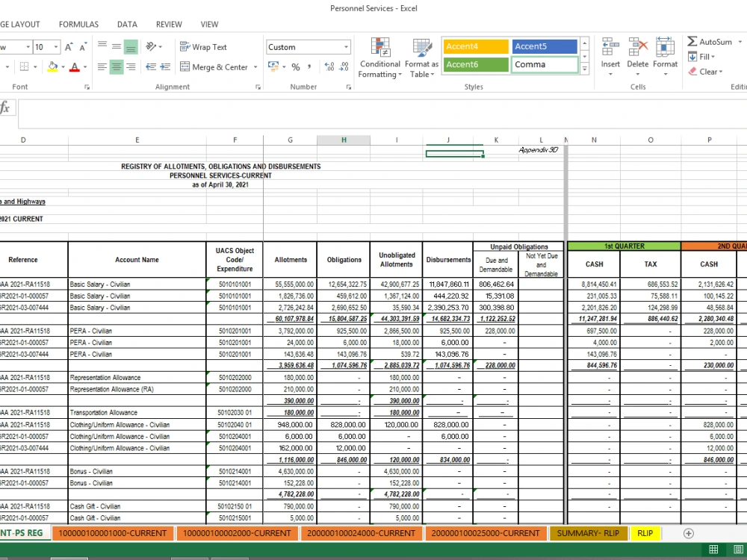Screen dimensions: 747x560
Task: Open the borders icon
Action: [x=25, y=66]
